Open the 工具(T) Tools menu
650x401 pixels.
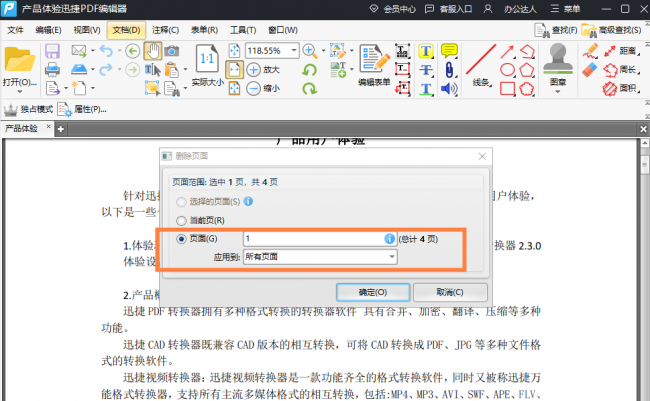(x=243, y=30)
